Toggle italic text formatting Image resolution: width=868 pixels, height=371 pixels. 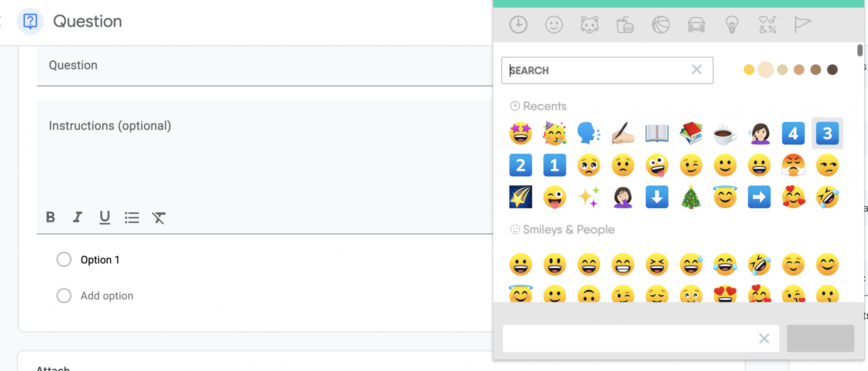click(x=77, y=217)
